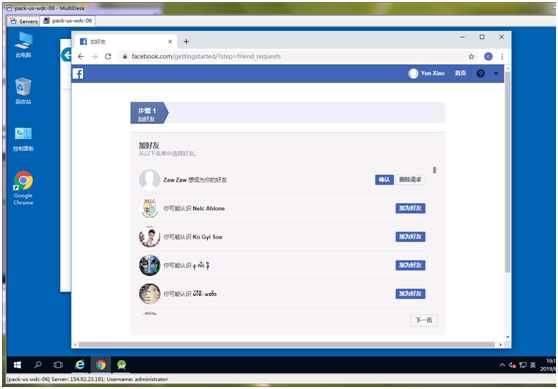
Task: Confirm the Zaw Zaw friend request
Action: [384, 179]
